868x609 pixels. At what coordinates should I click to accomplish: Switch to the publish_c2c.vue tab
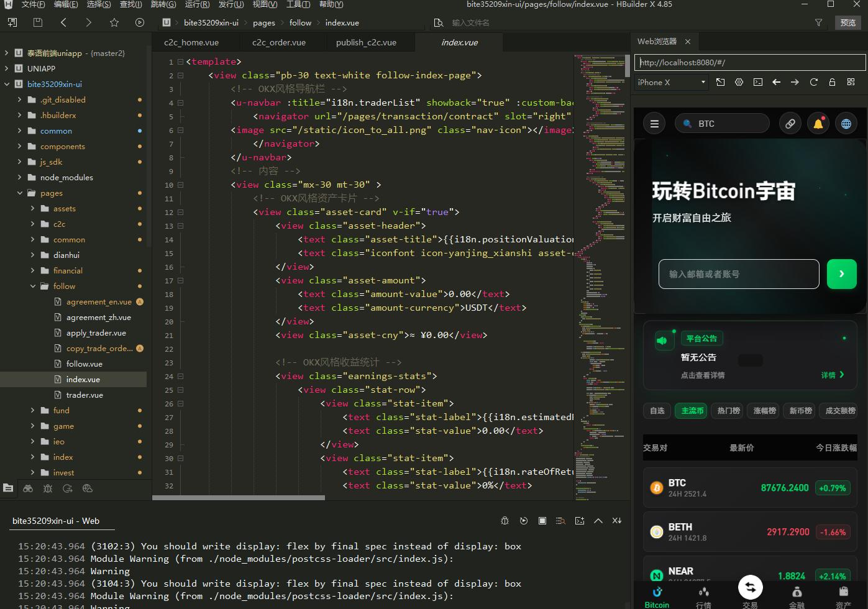coord(366,43)
